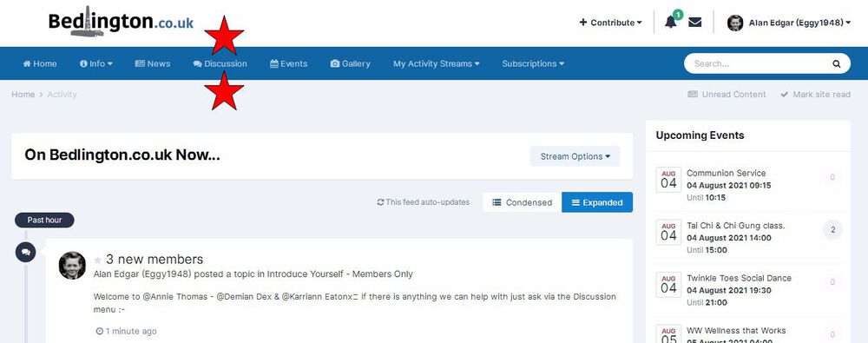Click the search magnifier icon

pos(837,63)
